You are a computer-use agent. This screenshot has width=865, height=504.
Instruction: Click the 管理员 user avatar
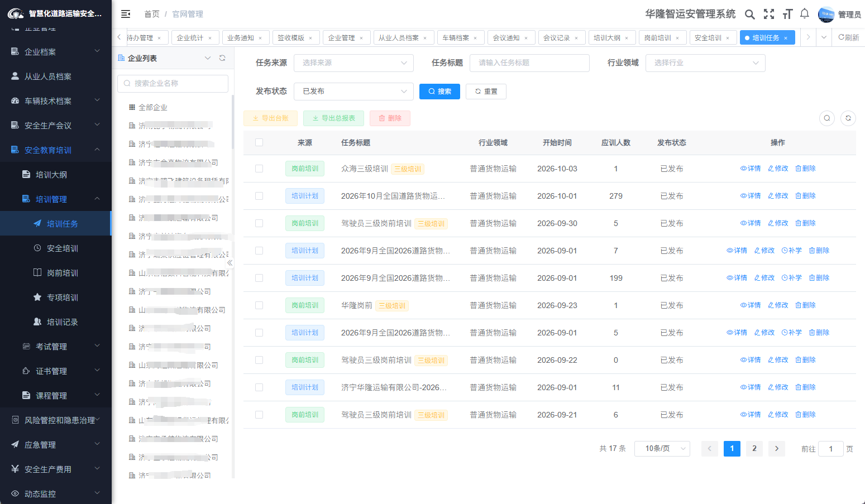826,15
